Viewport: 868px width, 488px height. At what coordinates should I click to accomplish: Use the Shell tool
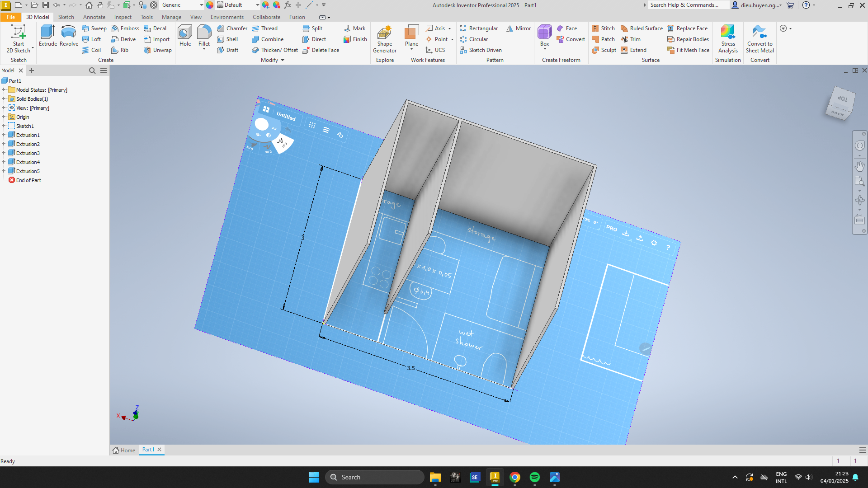click(227, 39)
